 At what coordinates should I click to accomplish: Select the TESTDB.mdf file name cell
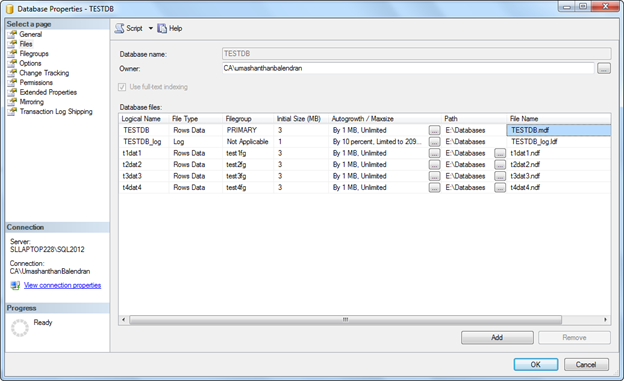tap(559, 130)
